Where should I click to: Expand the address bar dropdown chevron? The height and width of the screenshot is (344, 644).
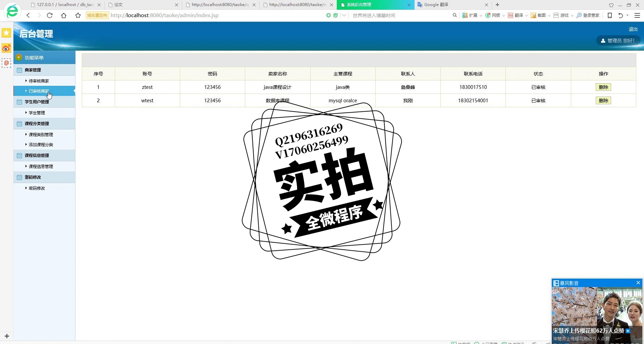(344, 15)
